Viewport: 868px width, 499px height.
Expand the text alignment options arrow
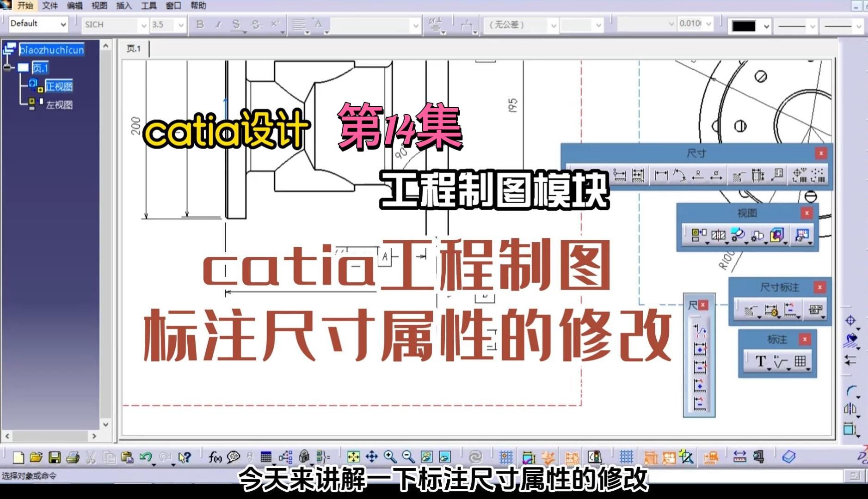tap(307, 32)
